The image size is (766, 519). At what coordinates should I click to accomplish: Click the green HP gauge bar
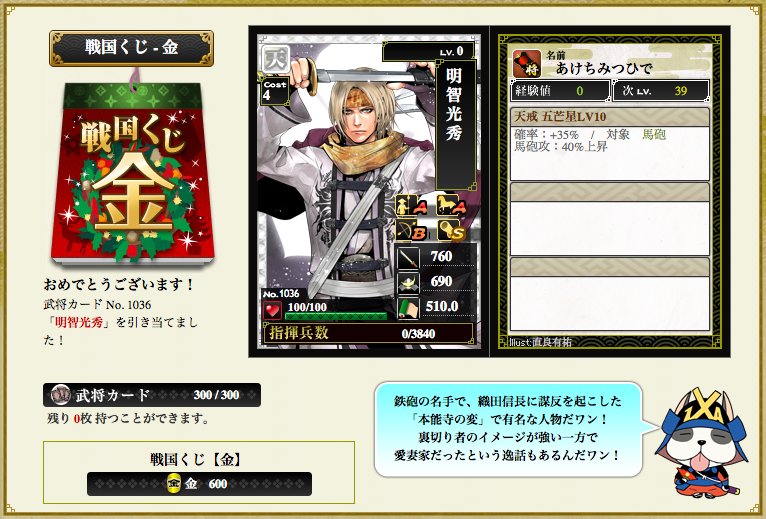click(336, 316)
